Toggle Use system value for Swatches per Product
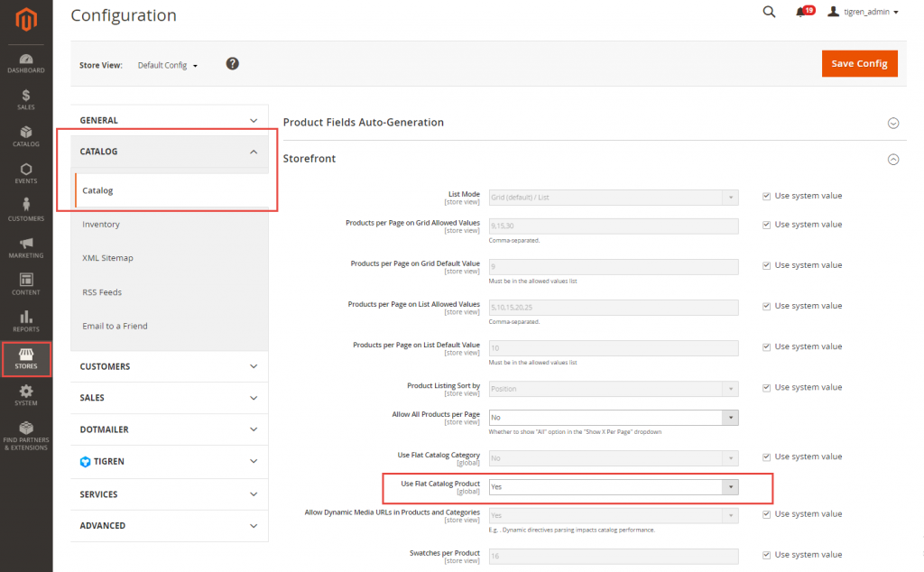The height and width of the screenshot is (572, 924). point(767,555)
